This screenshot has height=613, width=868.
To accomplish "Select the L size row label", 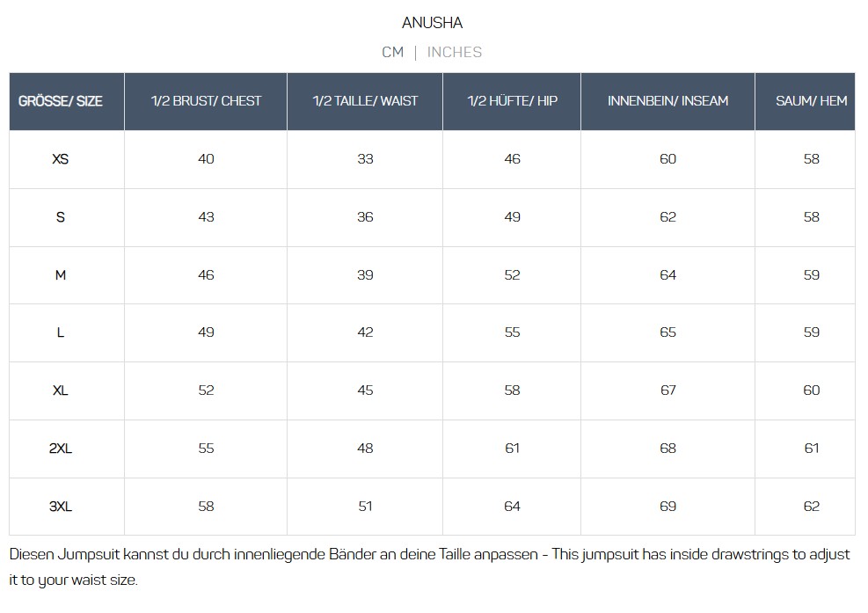I will [61, 332].
